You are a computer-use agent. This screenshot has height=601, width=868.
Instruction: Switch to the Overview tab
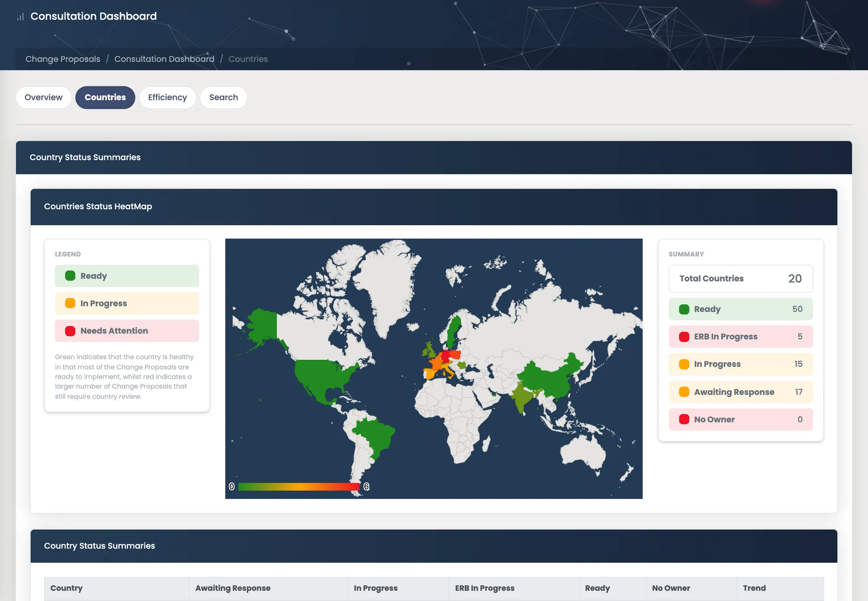coord(43,97)
